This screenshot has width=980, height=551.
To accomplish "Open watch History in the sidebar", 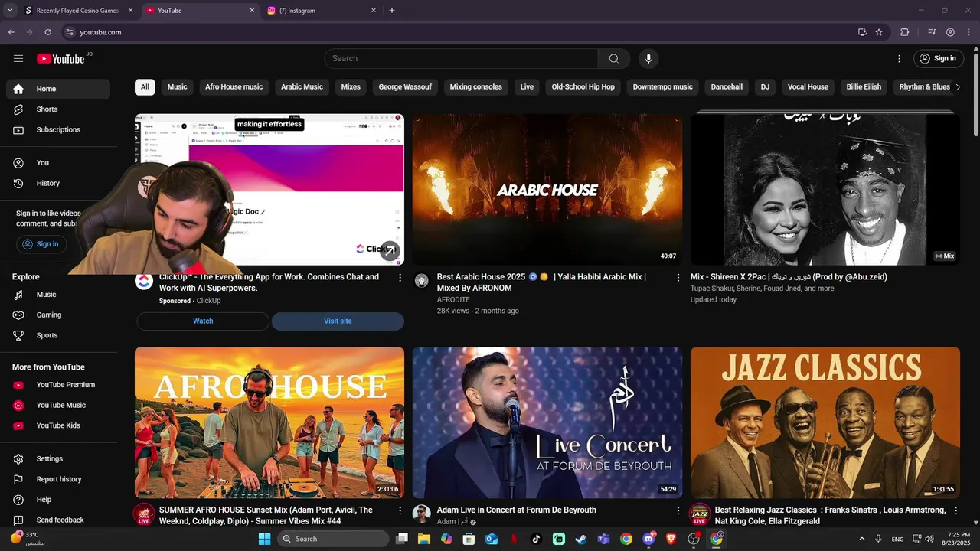I will 58,183.
